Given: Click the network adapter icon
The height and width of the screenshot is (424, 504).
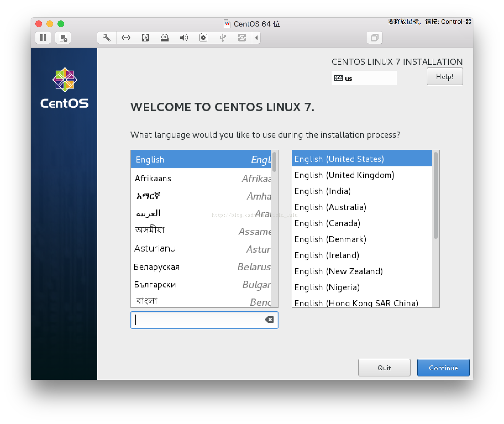Looking at the screenshot, I should 126,38.
